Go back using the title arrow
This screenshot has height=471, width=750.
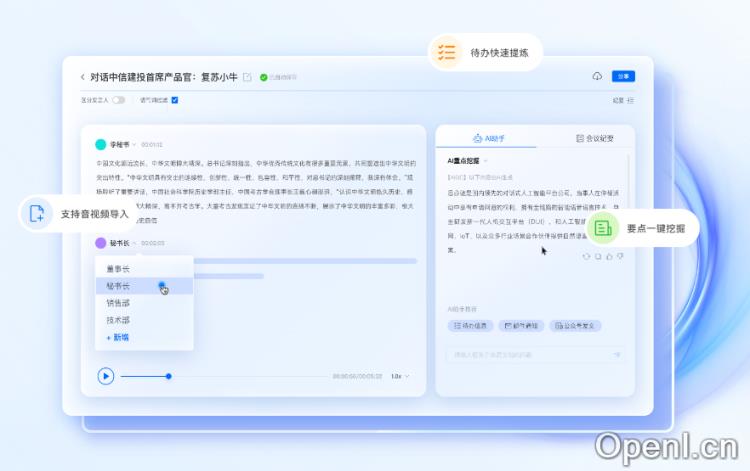click(83, 77)
